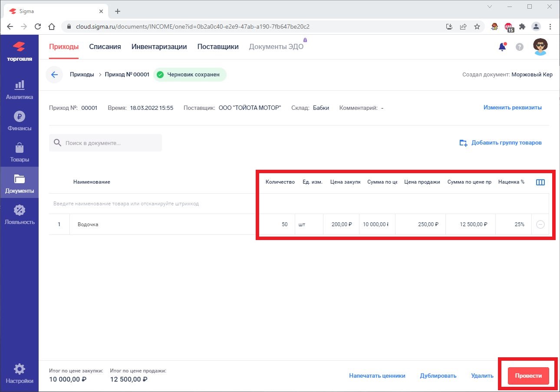The width and height of the screenshot is (560, 392).
Task: Open the Поставщики tab
Action: (218, 47)
